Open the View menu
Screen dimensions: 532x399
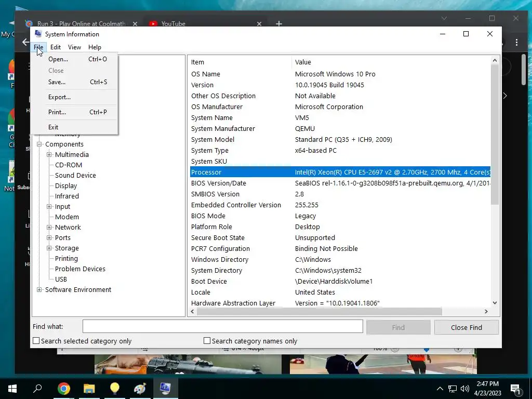(x=74, y=47)
